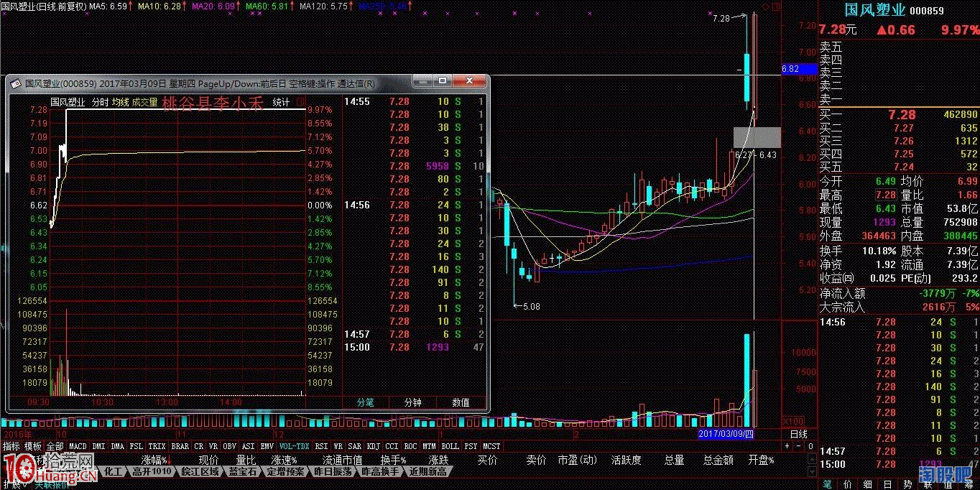The width and height of the screenshot is (980, 490).
Task: Select the DMI indicator tab
Action: tap(98, 446)
